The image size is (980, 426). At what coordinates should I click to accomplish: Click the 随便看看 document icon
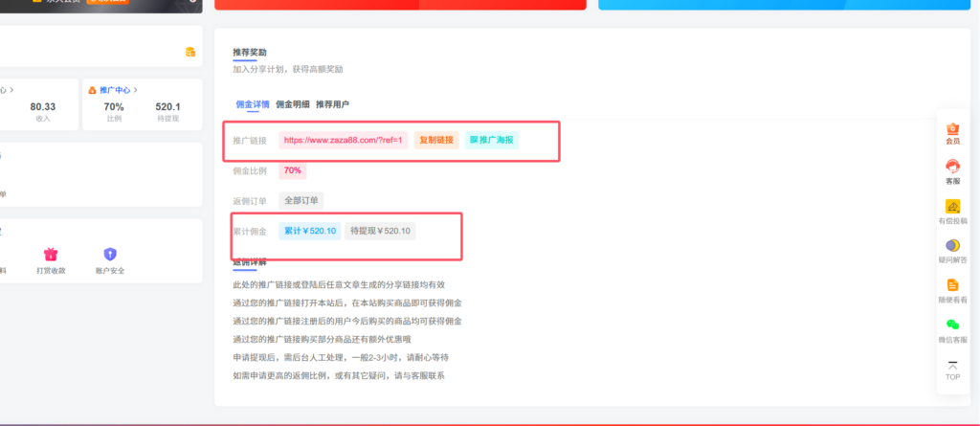pos(952,285)
